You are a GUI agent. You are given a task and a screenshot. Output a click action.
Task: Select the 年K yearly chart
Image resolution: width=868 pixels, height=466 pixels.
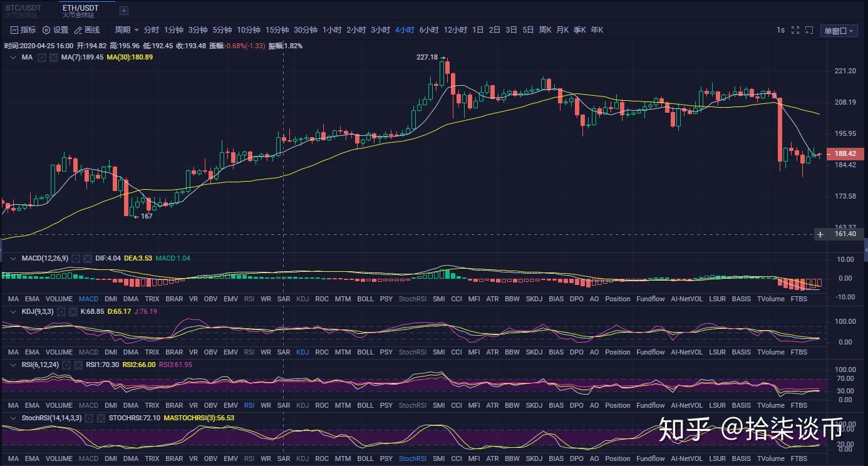(597, 30)
